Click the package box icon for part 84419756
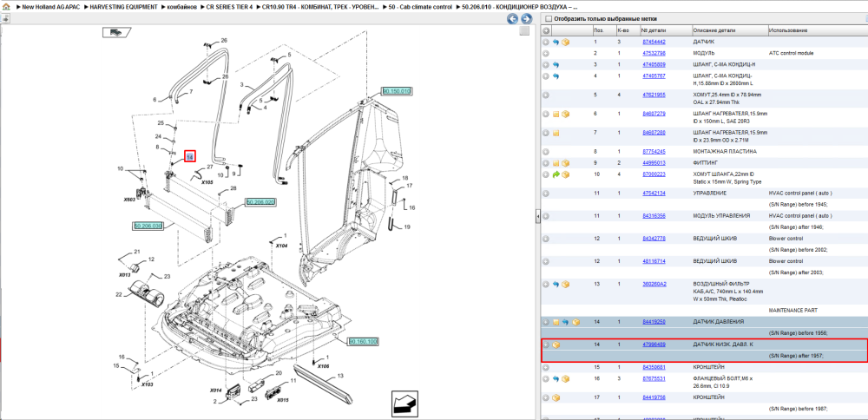The height and width of the screenshot is (420, 868). (x=556, y=397)
